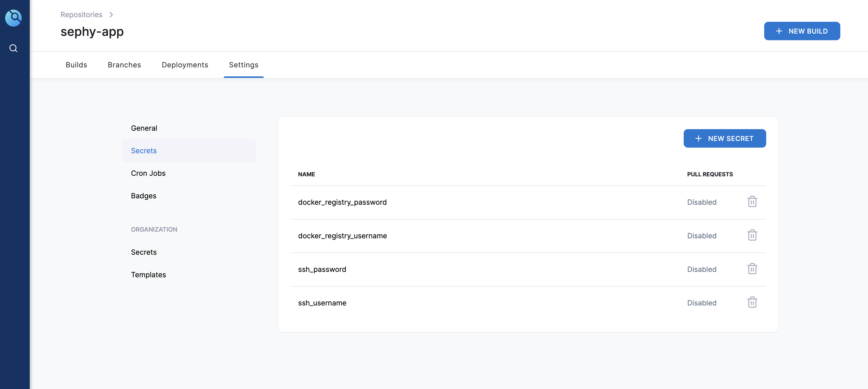The image size is (868, 389).
Task: Open organization Templates page
Action: (x=189, y=275)
